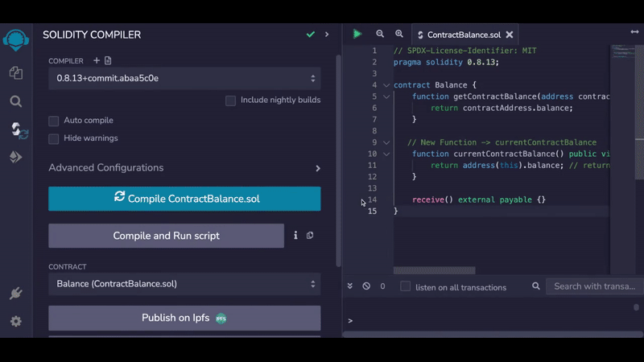
Task: Click the green Run script play icon
Action: pos(357,35)
